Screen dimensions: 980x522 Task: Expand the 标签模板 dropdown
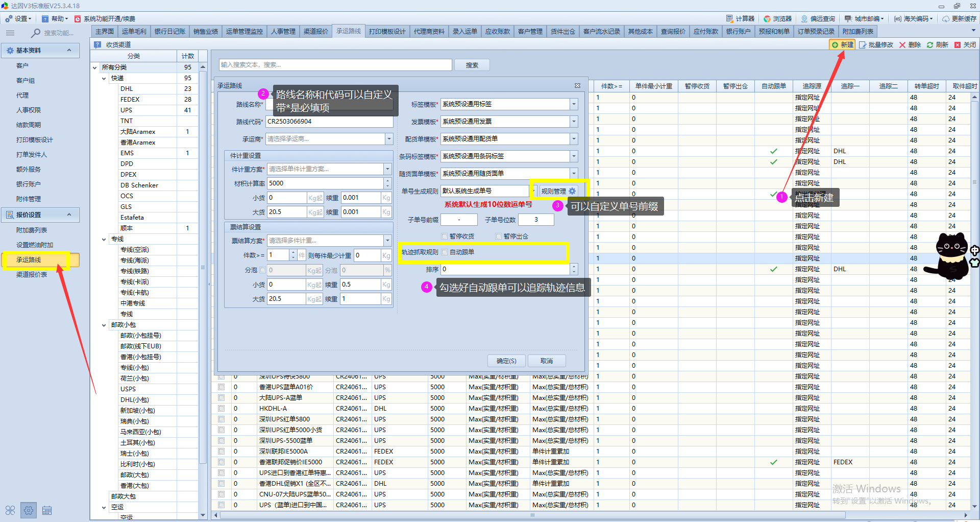tap(574, 104)
